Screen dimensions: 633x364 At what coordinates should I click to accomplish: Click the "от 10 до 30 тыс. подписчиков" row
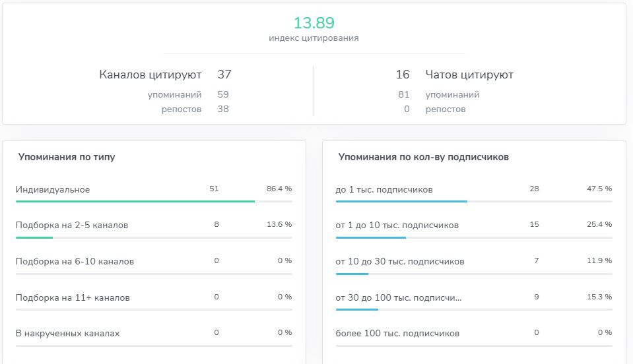tap(399, 261)
